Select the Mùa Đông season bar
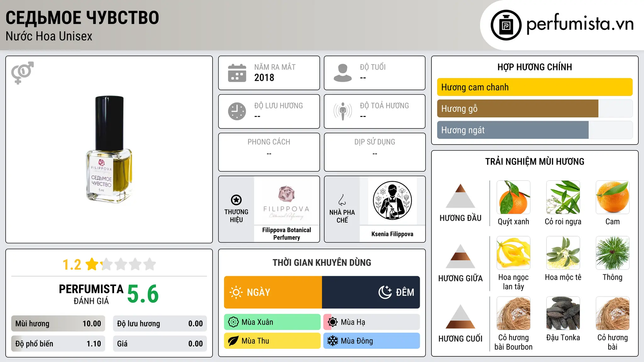Viewport: 644px width, 362px height. 372,341
